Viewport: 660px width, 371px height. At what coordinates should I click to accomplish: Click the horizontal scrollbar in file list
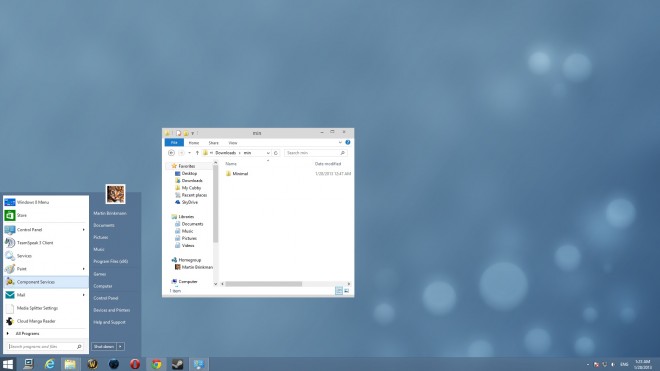(x=263, y=284)
